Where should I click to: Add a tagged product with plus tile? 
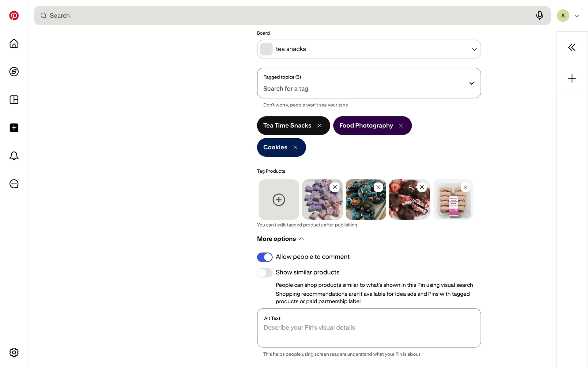click(x=279, y=200)
